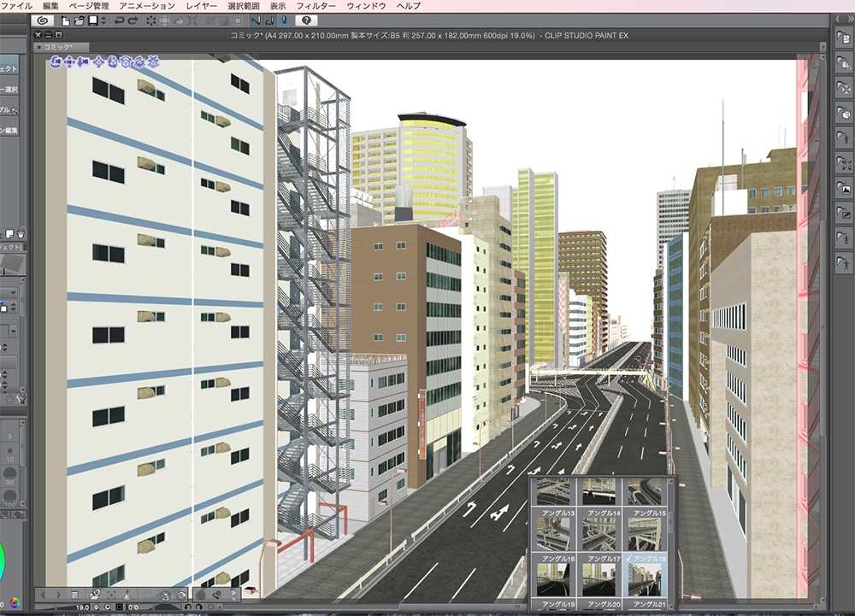Open CLIP STUDIO via the logo icon
This screenshot has width=855, height=616.
(44, 23)
